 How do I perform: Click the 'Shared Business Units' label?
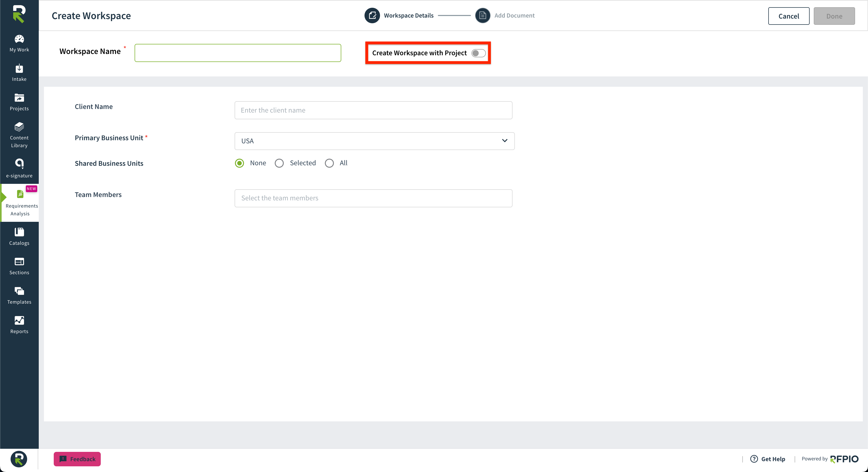[x=109, y=163]
